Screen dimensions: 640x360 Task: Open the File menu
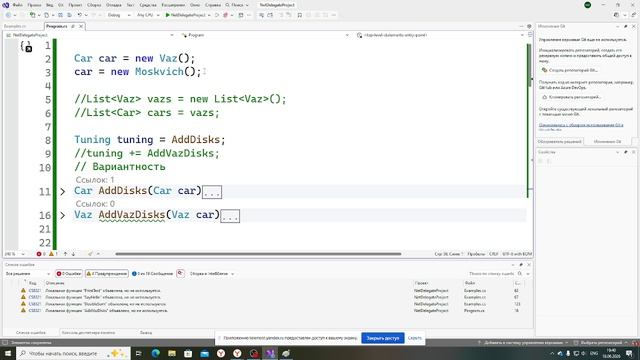tap(17, 5)
